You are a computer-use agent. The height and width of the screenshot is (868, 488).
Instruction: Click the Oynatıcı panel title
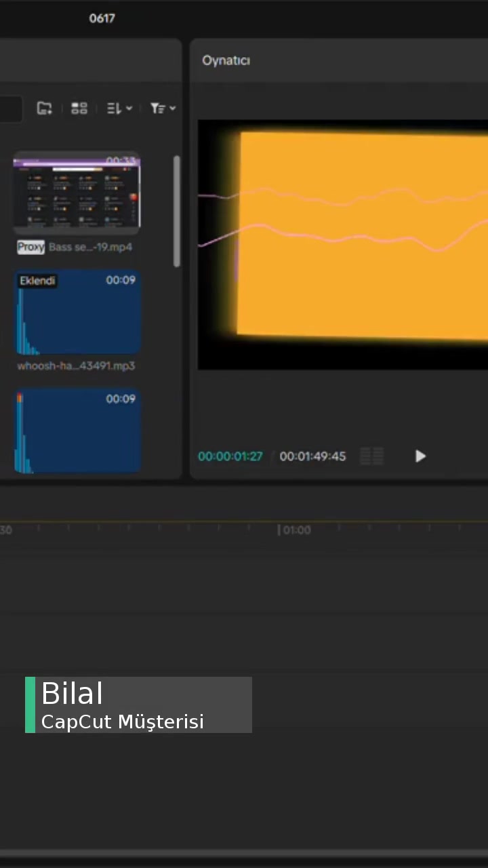point(226,60)
